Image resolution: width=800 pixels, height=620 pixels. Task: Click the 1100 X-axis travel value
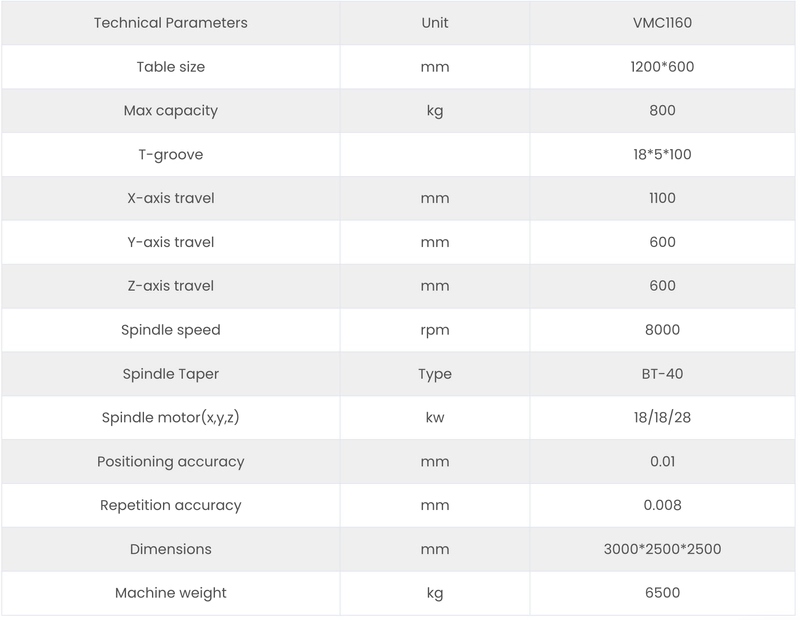[662, 198]
